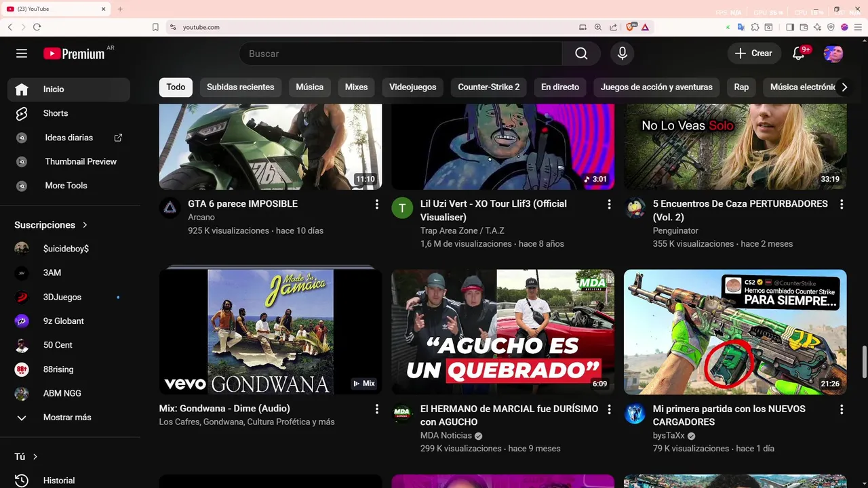Select the Mixes chip
The width and height of the screenshot is (868, 488).
(356, 87)
